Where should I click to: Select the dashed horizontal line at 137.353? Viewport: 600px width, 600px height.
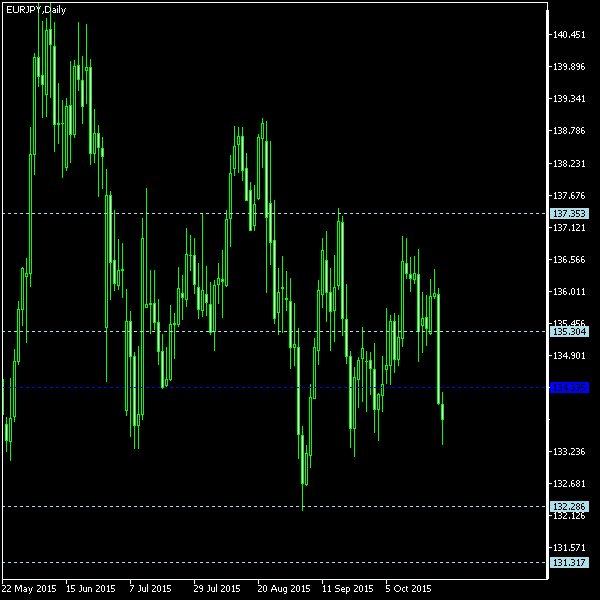[275, 214]
